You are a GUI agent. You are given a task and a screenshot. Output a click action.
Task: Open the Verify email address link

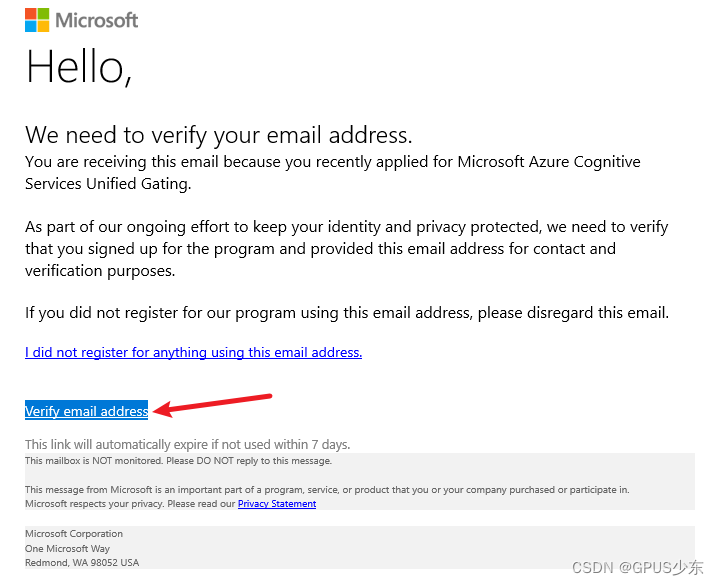coord(87,411)
